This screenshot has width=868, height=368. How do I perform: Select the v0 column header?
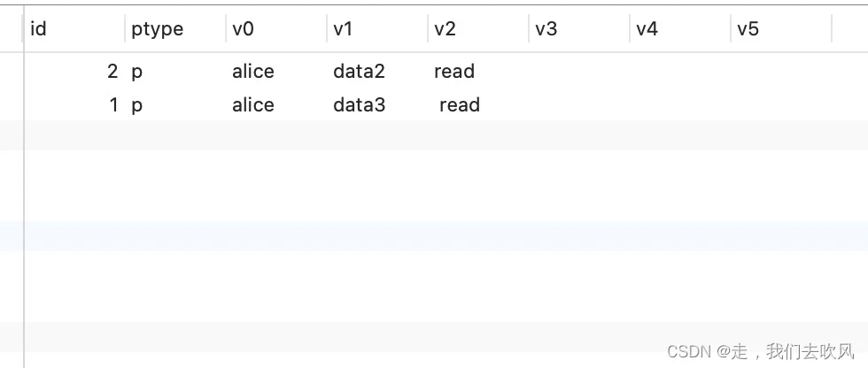[x=276, y=28]
